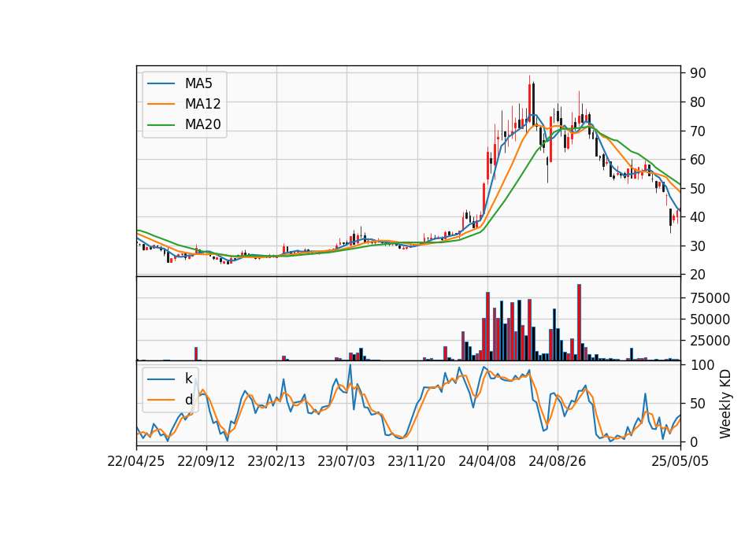The image size is (756, 543).
Task: Click the 24/04/08 date axis label
Action: (487, 461)
